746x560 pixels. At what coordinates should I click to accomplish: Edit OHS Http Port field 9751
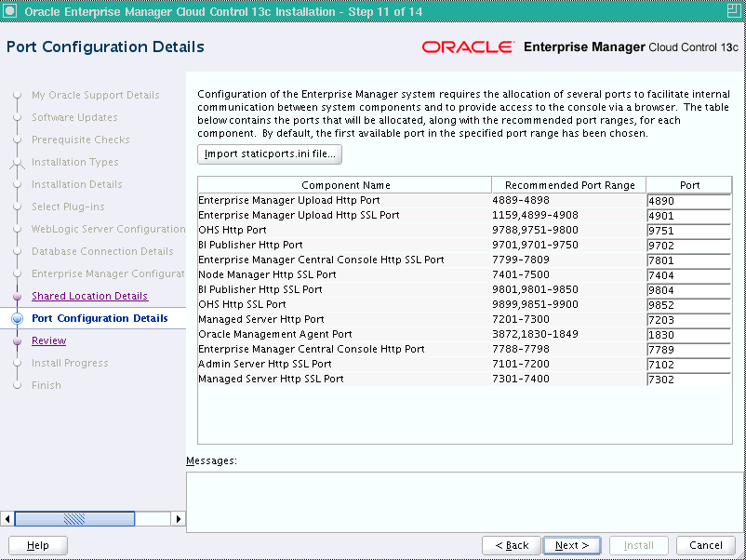click(689, 231)
